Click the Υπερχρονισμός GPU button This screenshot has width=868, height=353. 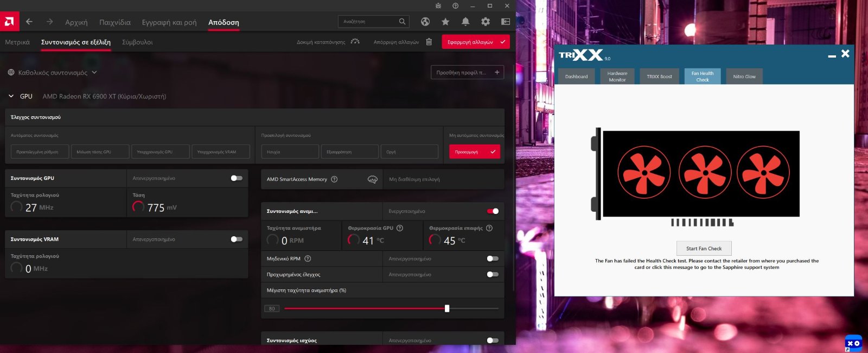(161, 152)
